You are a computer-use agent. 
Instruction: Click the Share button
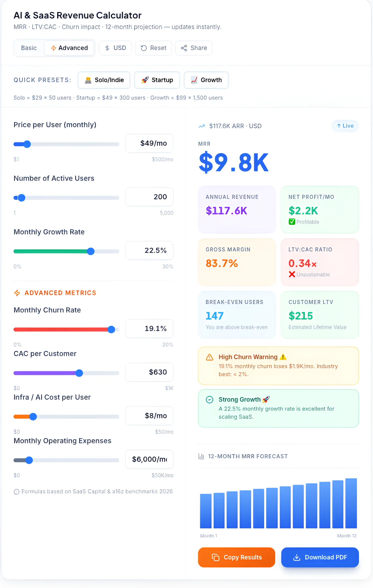click(194, 48)
